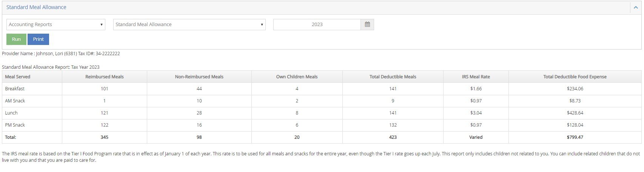This screenshot has height=172, width=644.
Task: Click the $799.47 total food expense cell
Action: [x=575, y=137]
